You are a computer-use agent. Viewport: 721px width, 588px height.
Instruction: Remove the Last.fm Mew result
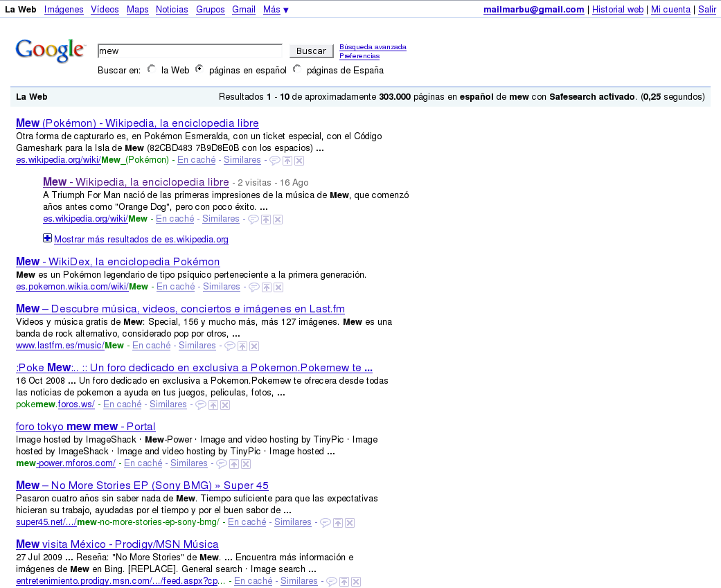(x=254, y=346)
